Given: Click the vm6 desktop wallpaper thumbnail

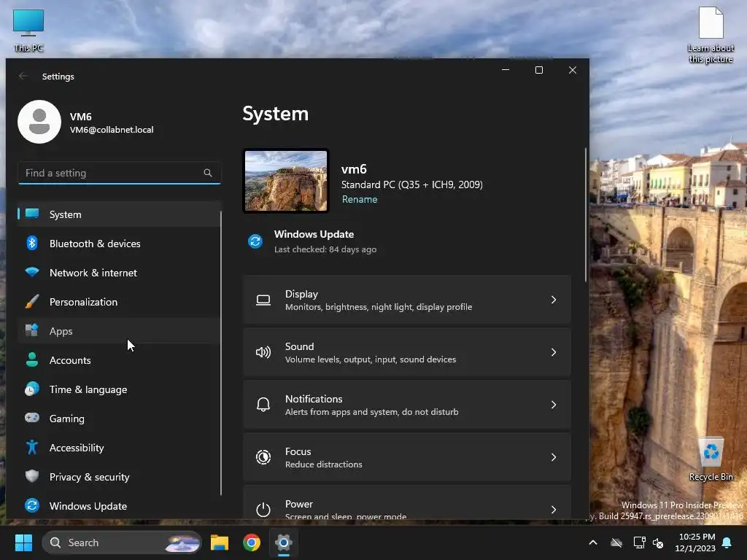Looking at the screenshot, I should (x=286, y=181).
